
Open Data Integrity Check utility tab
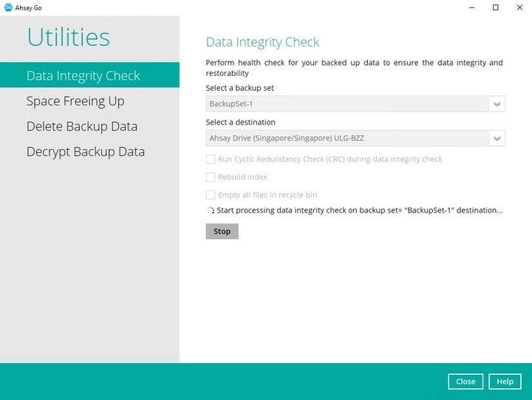89,75
